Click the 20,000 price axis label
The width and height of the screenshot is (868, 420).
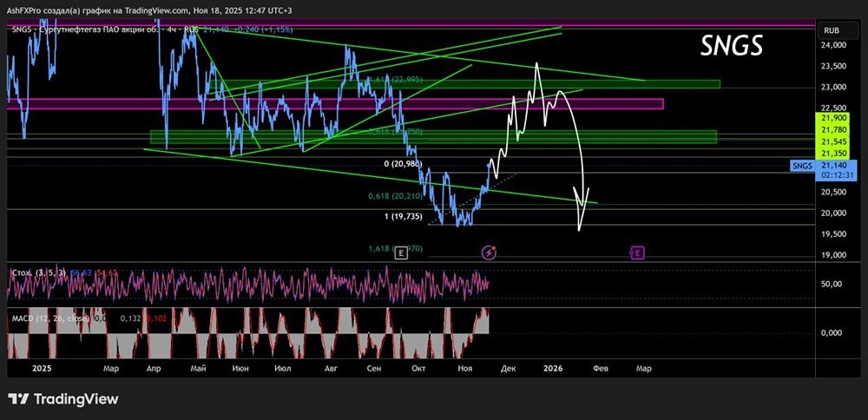pyautogui.click(x=832, y=213)
